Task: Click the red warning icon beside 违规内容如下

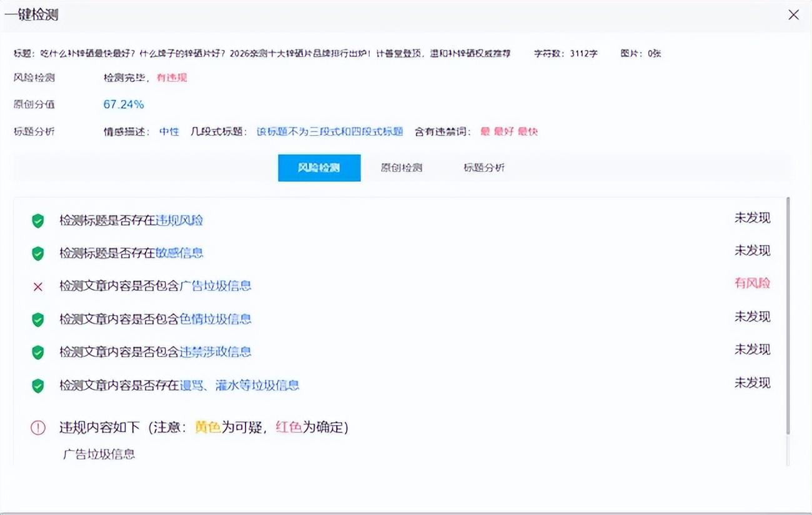Action: pos(38,427)
